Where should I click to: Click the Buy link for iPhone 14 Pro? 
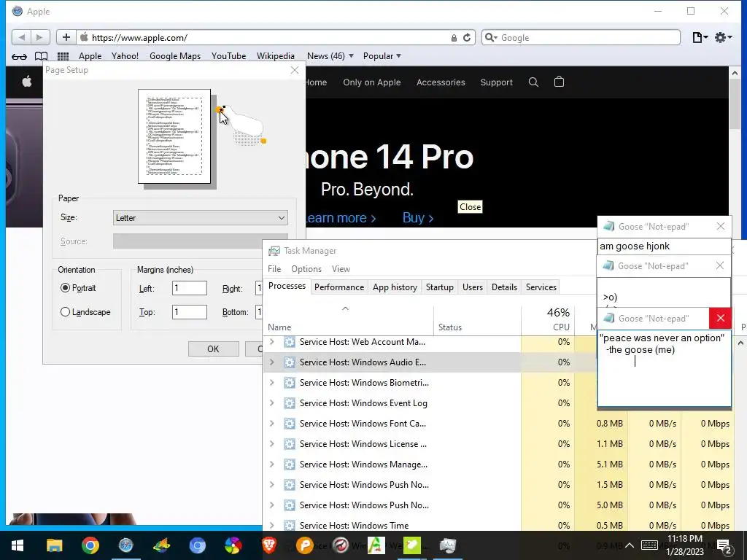(418, 217)
